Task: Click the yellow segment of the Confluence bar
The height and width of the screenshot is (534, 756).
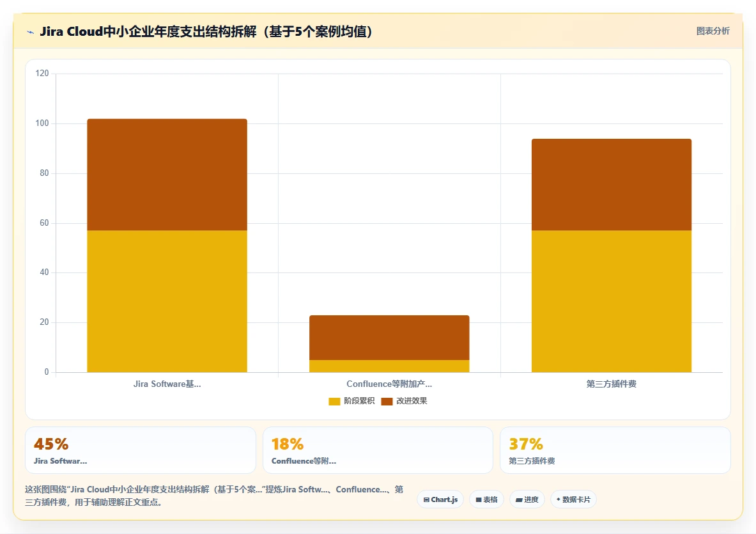Action: click(x=389, y=366)
